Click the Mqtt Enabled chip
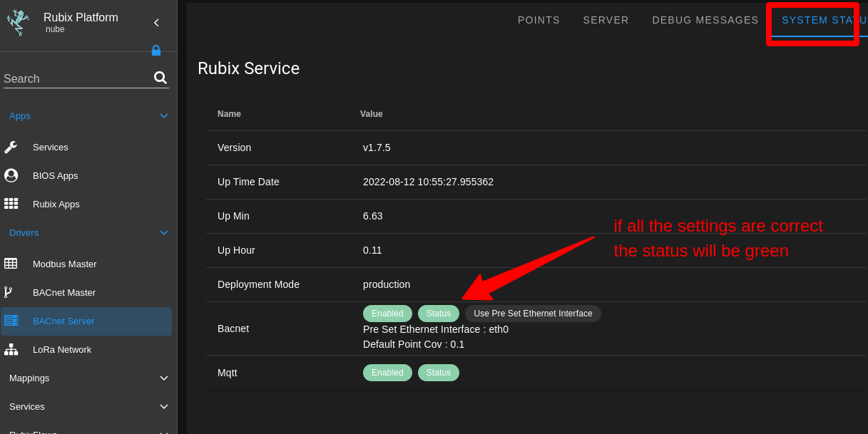The height and width of the screenshot is (434, 868). click(387, 373)
